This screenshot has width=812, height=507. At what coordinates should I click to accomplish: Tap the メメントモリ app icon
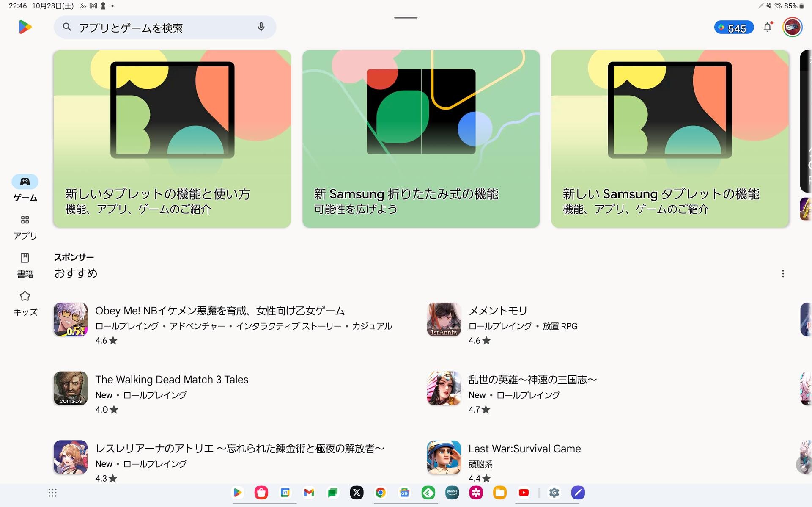point(444,319)
